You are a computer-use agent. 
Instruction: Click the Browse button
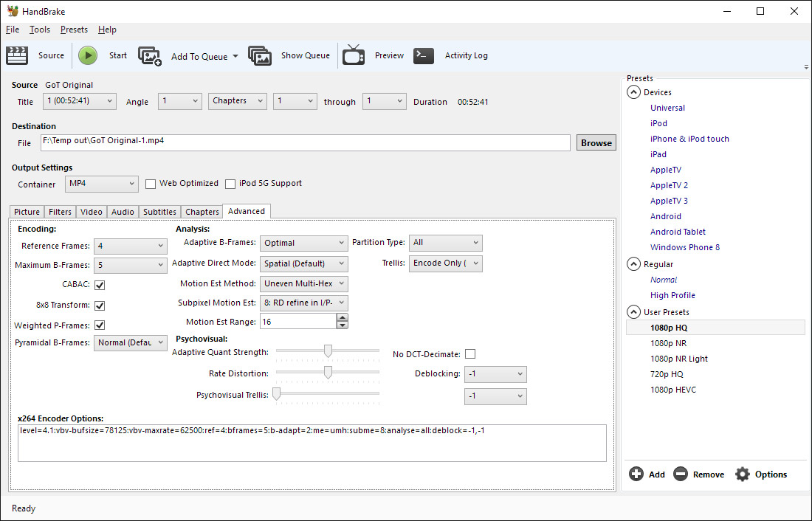point(596,143)
